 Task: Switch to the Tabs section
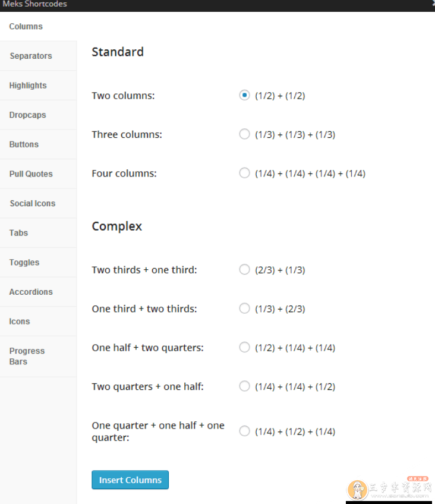pyautogui.click(x=18, y=233)
